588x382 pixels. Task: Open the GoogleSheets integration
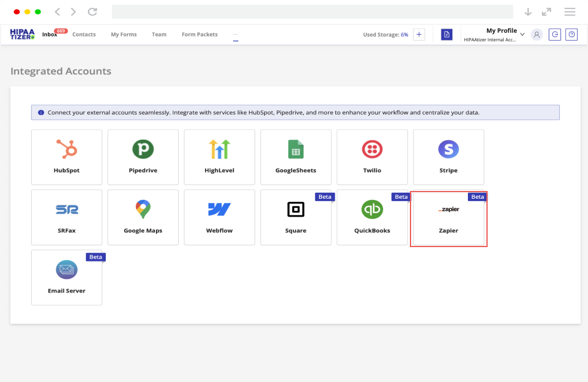pos(296,158)
